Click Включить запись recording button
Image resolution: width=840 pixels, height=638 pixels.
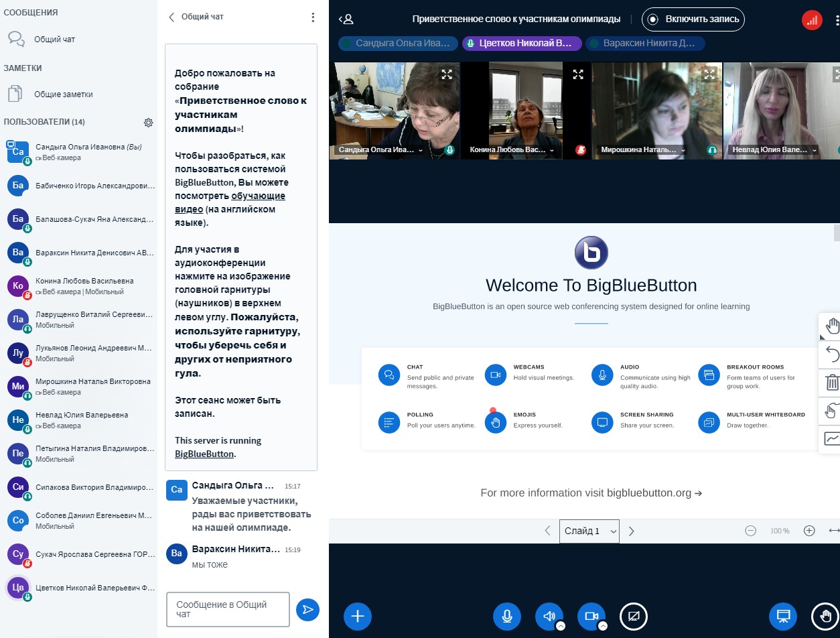pyautogui.click(x=694, y=19)
